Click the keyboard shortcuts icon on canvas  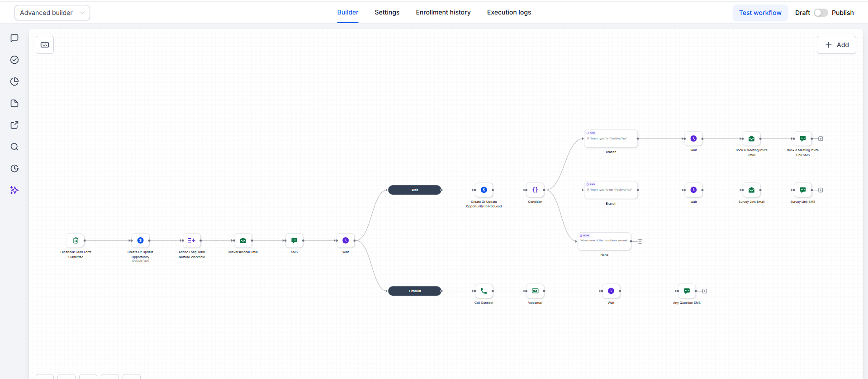point(45,45)
